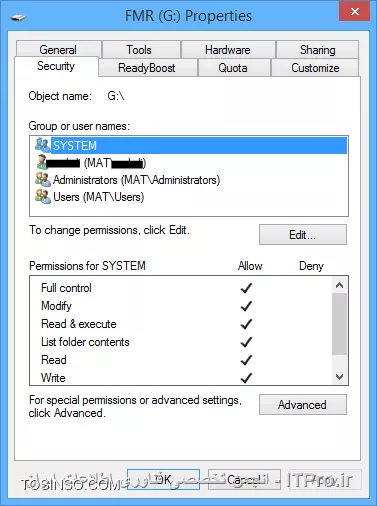Open Advanced security settings
The height and width of the screenshot is (506, 377).
(303, 405)
